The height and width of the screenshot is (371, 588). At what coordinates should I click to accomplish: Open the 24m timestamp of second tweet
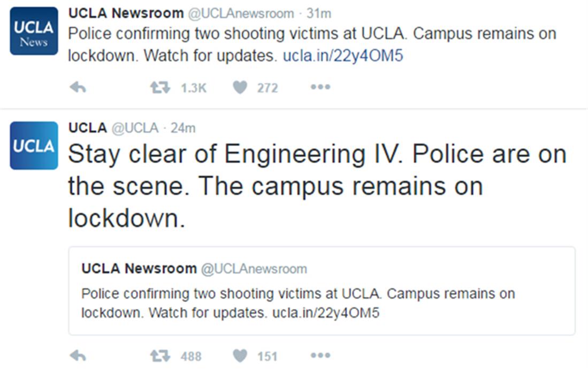click(x=183, y=128)
